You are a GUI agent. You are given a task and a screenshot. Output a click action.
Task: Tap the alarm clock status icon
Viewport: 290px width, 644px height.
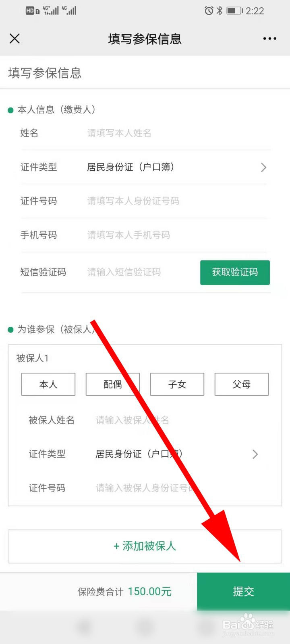(209, 11)
